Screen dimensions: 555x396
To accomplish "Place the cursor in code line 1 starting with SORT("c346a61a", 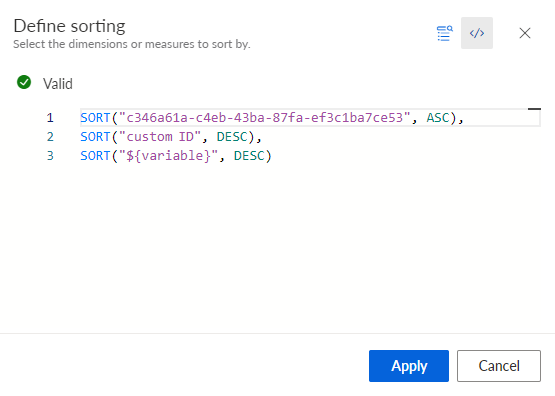I will tap(271, 118).
